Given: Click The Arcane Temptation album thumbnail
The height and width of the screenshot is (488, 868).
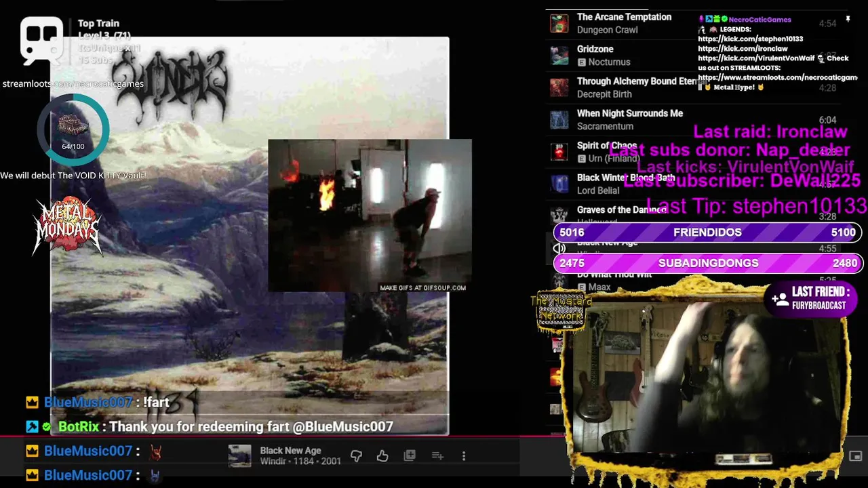Looking at the screenshot, I should pos(559,24).
